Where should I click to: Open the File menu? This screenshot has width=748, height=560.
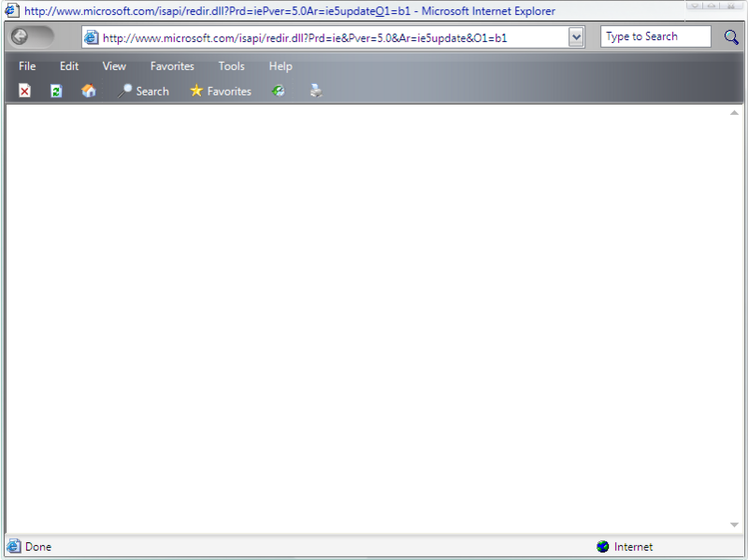tap(27, 66)
